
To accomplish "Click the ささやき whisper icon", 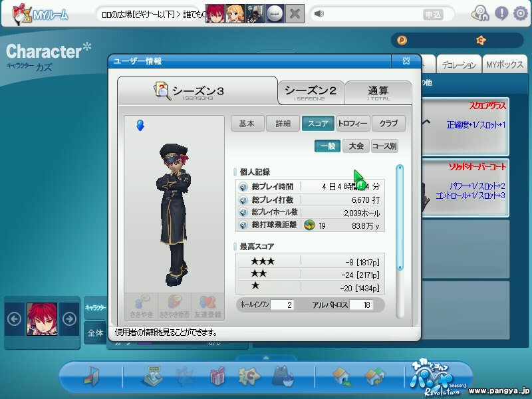I will tap(142, 307).
